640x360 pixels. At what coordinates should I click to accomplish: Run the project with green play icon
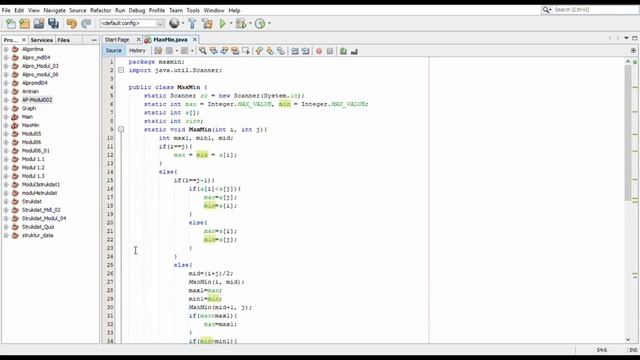click(x=223, y=24)
